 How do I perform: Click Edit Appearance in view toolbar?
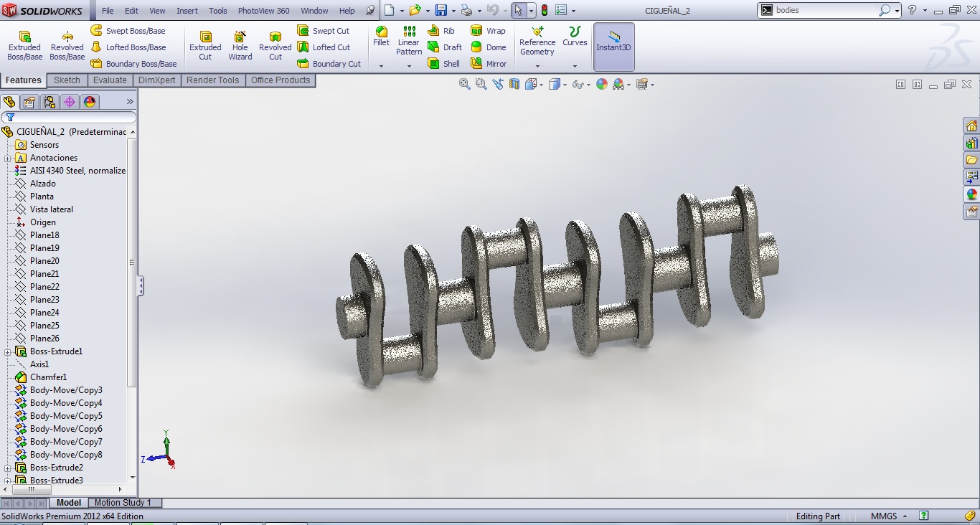[601, 84]
